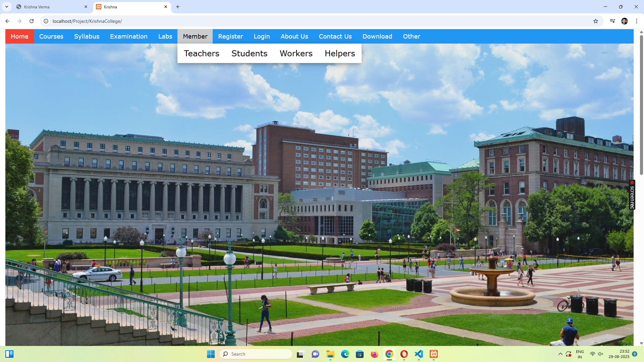This screenshot has width=644, height=362.
Task: Click the scrollbar down arrow
Action: (641, 343)
